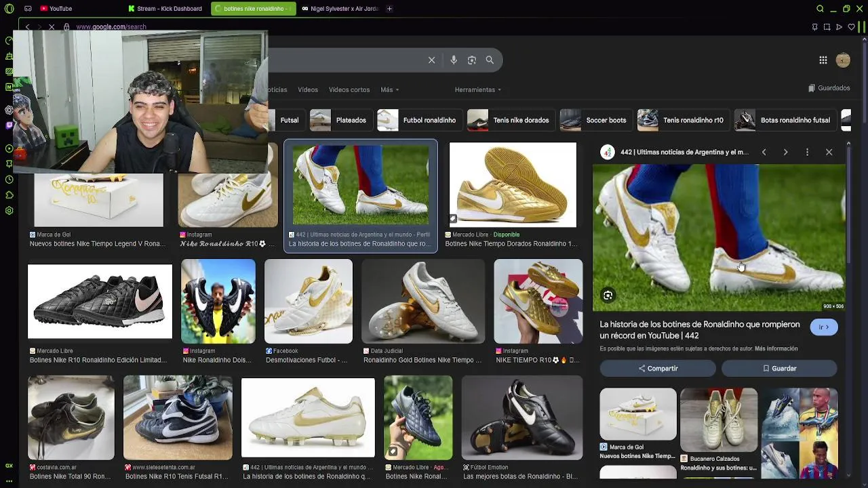The height and width of the screenshot is (488, 868).
Task: Close the image preview panel
Action: click(x=829, y=152)
